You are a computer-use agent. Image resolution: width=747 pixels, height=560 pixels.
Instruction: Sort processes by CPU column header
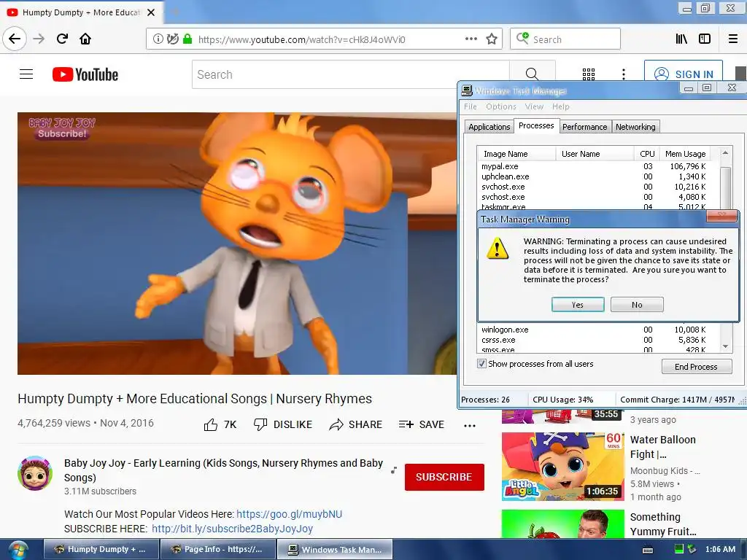point(647,154)
